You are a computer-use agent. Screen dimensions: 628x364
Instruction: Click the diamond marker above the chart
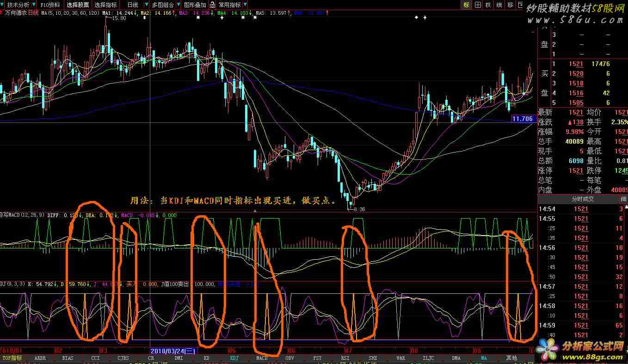[x=416, y=18]
